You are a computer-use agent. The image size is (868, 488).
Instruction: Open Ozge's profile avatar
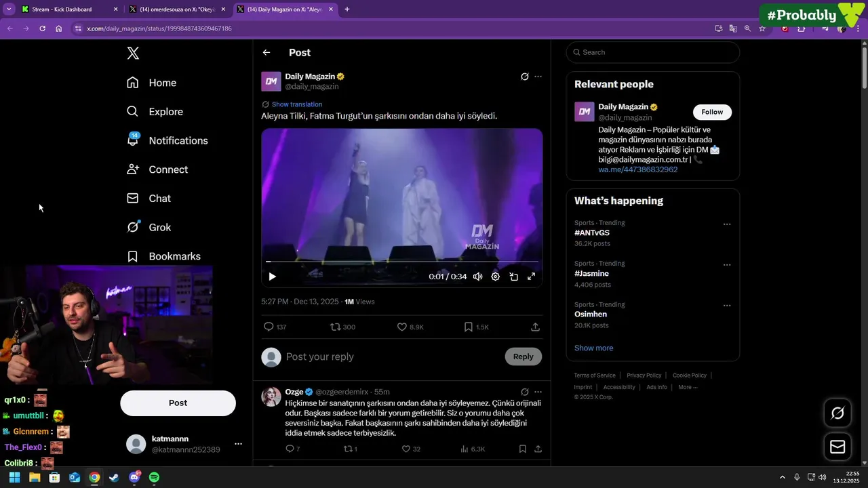pos(271,396)
